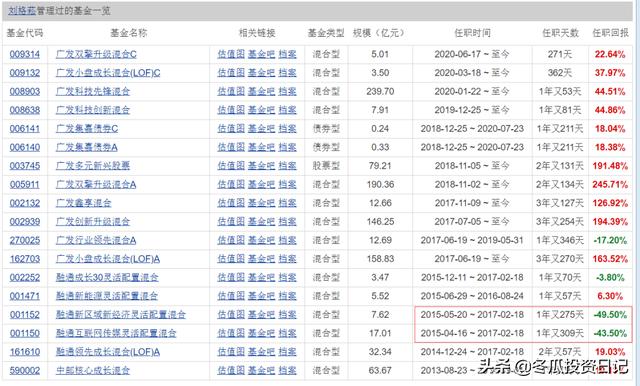This screenshot has height=386, width=640.
Task: Open 融通新区域新经济灵活配置混合 link
Action: (x=121, y=315)
